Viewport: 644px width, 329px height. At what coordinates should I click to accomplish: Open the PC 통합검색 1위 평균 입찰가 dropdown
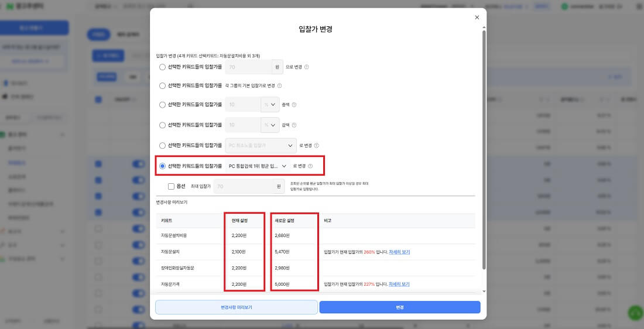(x=258, y=166)
